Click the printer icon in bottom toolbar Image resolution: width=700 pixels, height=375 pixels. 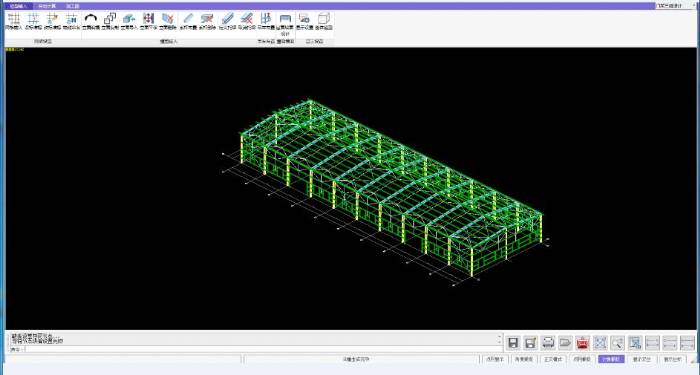(x=548, y=343)
